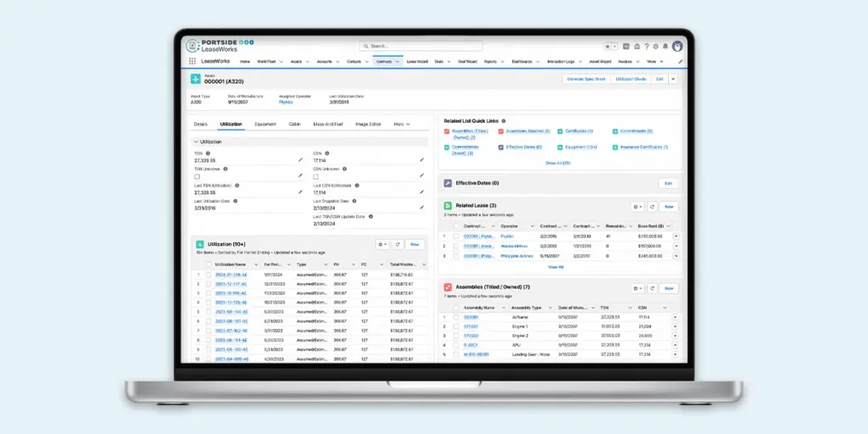Click the pencil icon at end of nav bar
The image size is (868, 434).
pyautogui.click(x=681, y=61)
